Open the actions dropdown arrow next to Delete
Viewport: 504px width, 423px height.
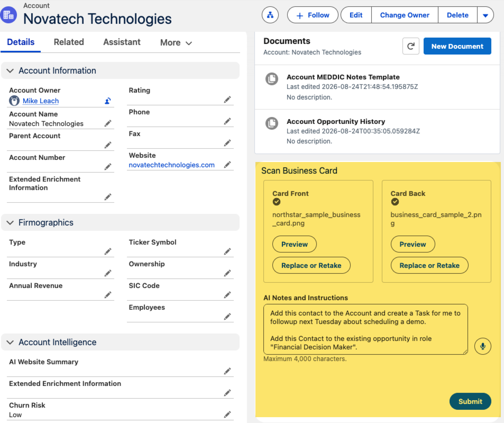coord(485,15)
